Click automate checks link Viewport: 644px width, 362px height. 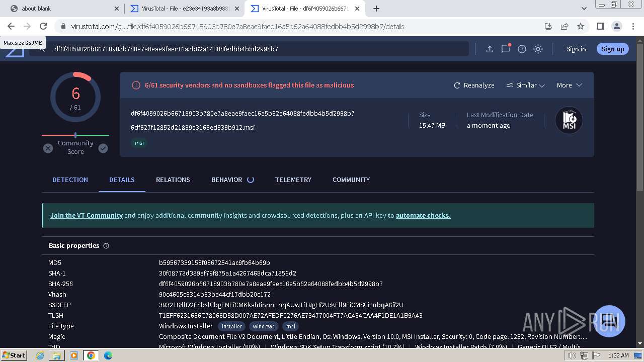tap(423, 215)
